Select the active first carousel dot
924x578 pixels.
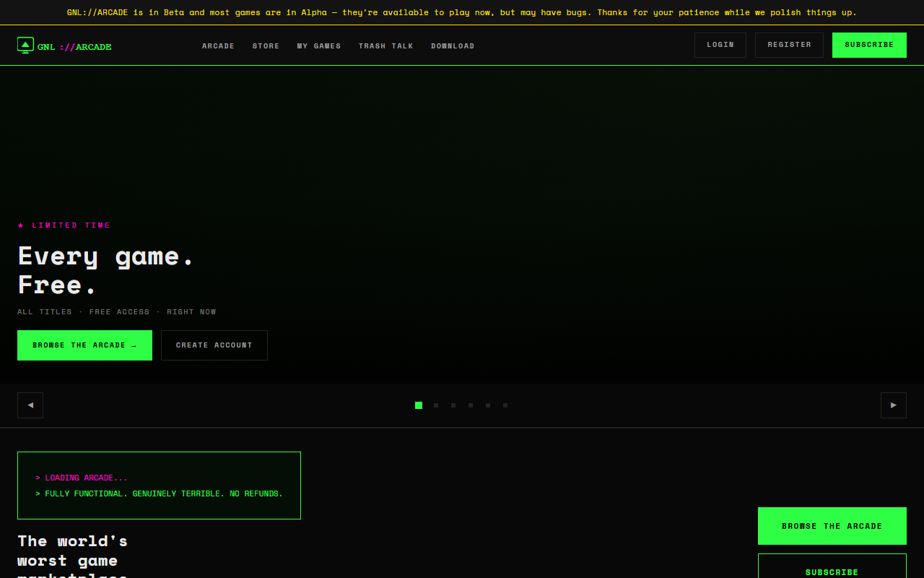(419, 405)
